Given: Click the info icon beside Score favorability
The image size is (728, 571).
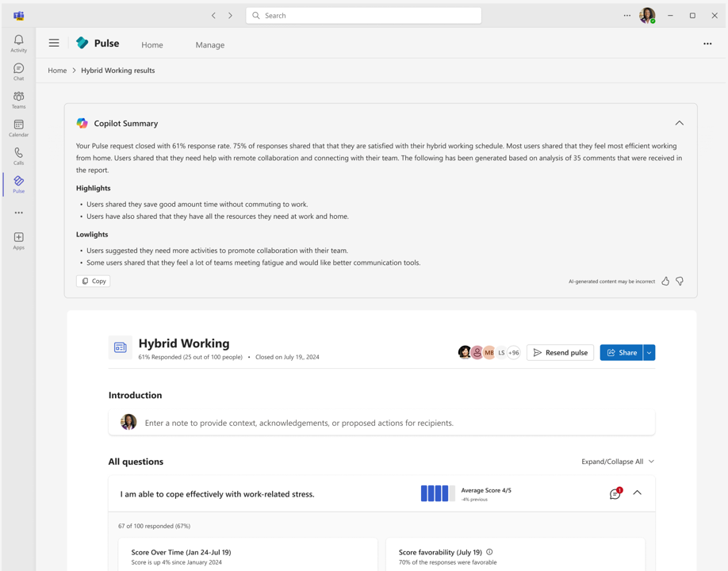Looking at the screenshot, I should click(x=490, y=552).
